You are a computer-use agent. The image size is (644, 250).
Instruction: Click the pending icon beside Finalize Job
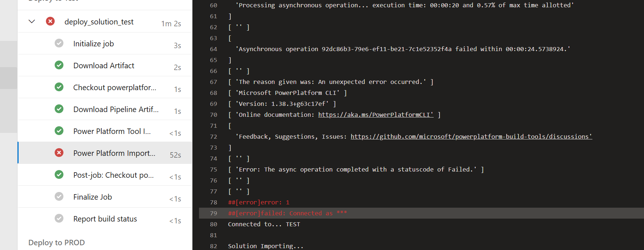pyautogui.click(x=59, y=196)
